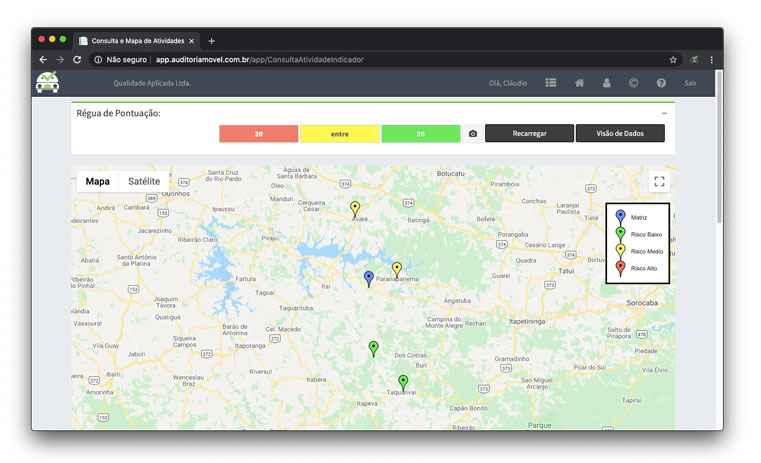Close the Consulta e Mapa de Atividades tab
The width and height of the screenshot is (761, 463).
click(191, 41)
